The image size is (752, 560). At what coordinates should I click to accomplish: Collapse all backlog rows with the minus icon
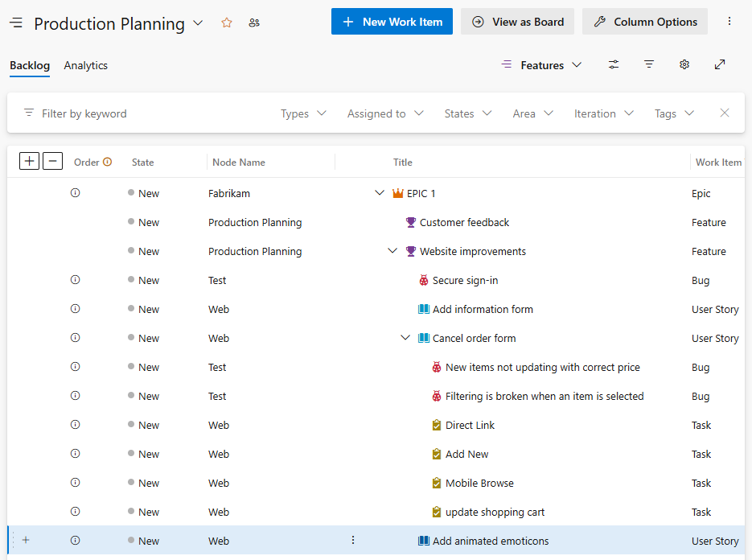(x=52, y=160)
